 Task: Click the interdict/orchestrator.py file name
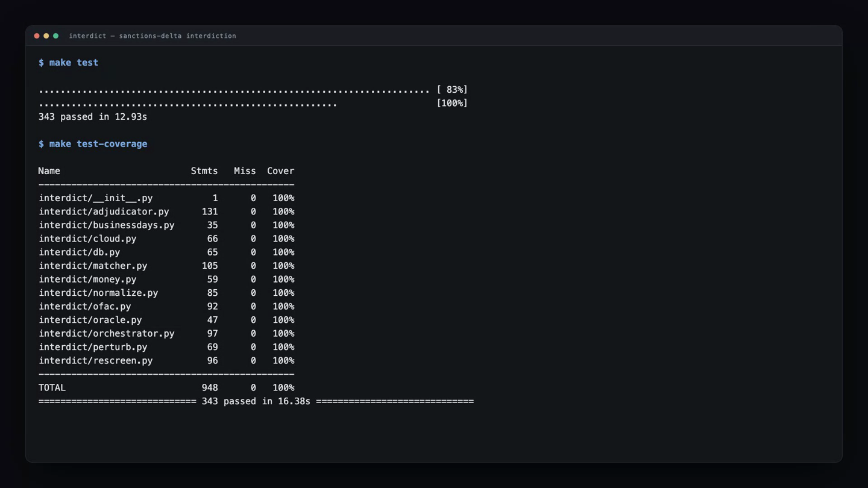click(x=107, y=334)
